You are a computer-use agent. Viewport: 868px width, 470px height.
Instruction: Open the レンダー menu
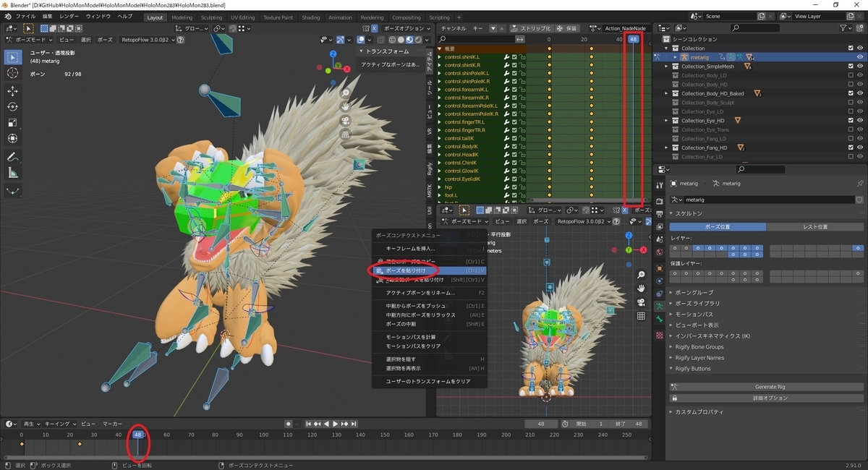[69, 16]
